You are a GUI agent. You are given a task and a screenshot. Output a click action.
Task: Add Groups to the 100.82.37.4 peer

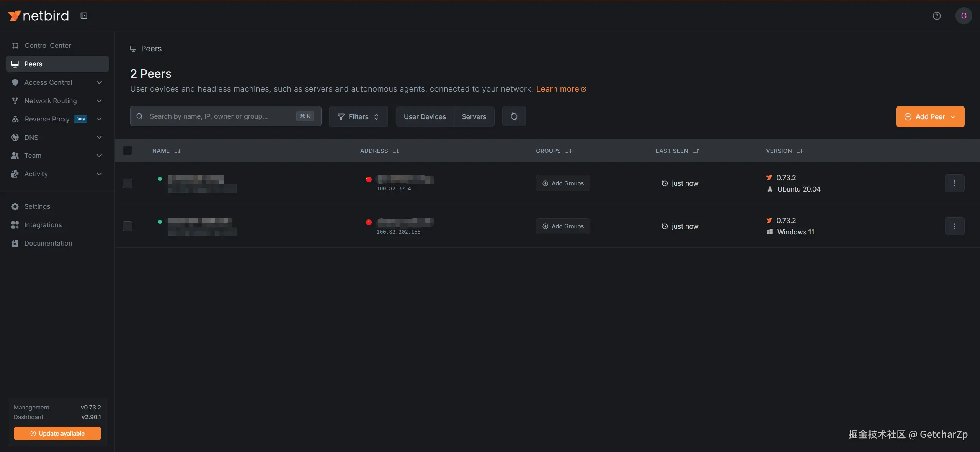[x=563, y=183]
